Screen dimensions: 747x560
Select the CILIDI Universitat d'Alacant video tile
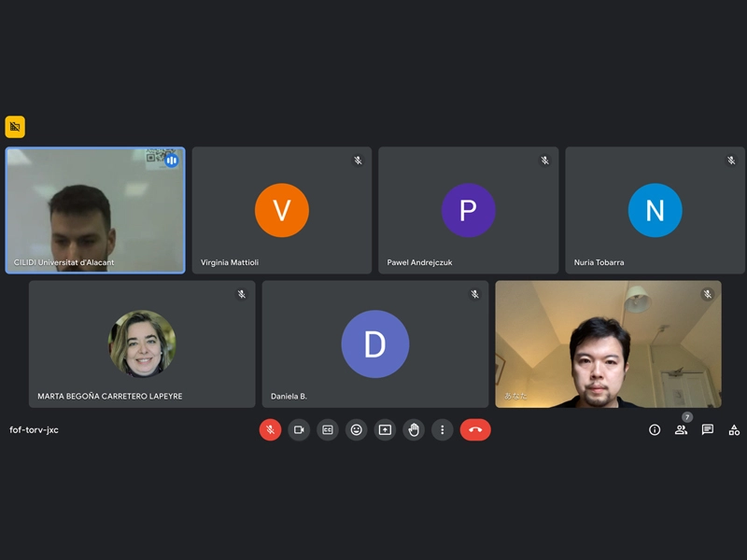(x=95, y=210)
